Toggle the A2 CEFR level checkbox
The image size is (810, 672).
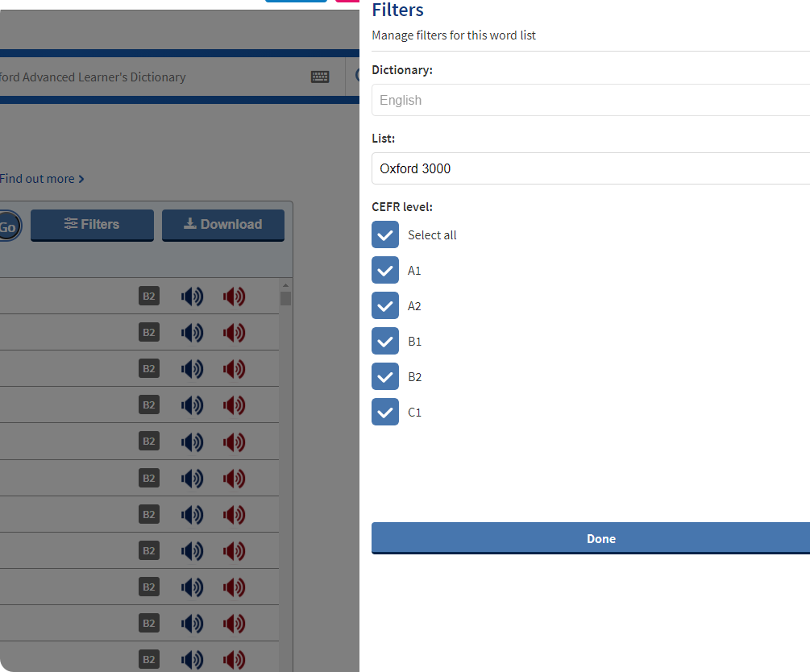[385, 305]
